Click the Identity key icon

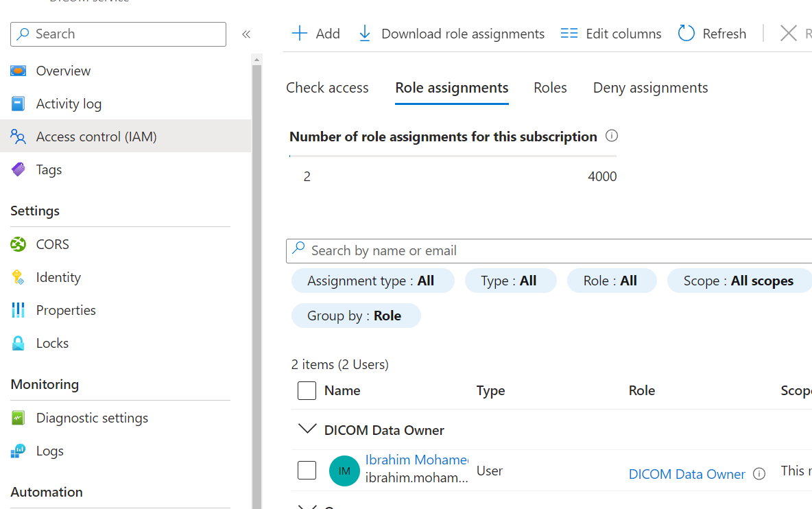click(x=19, y=277)
